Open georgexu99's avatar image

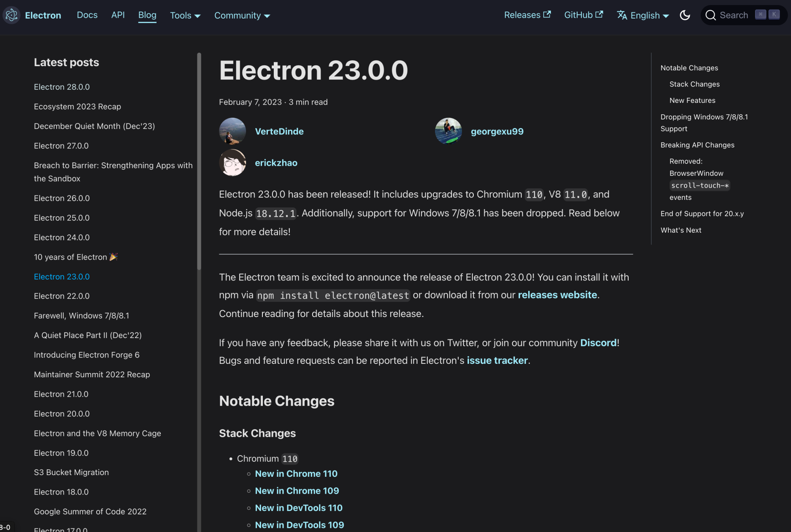448,131
